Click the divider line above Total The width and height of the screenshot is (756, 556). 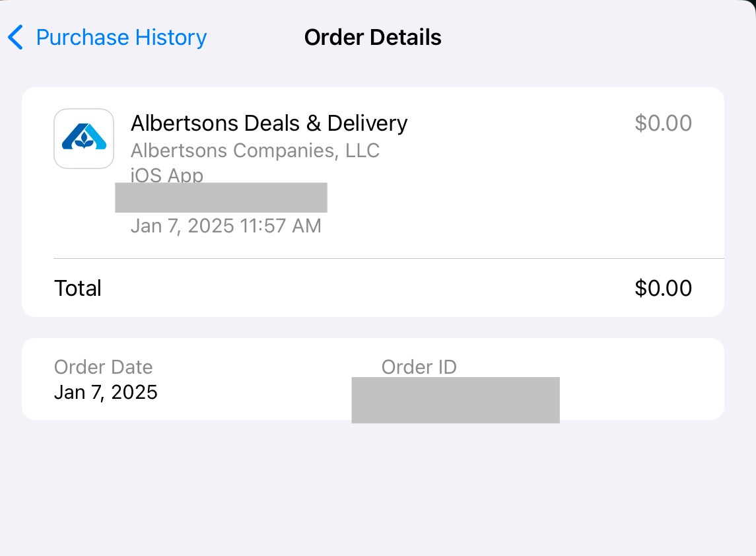388,258
